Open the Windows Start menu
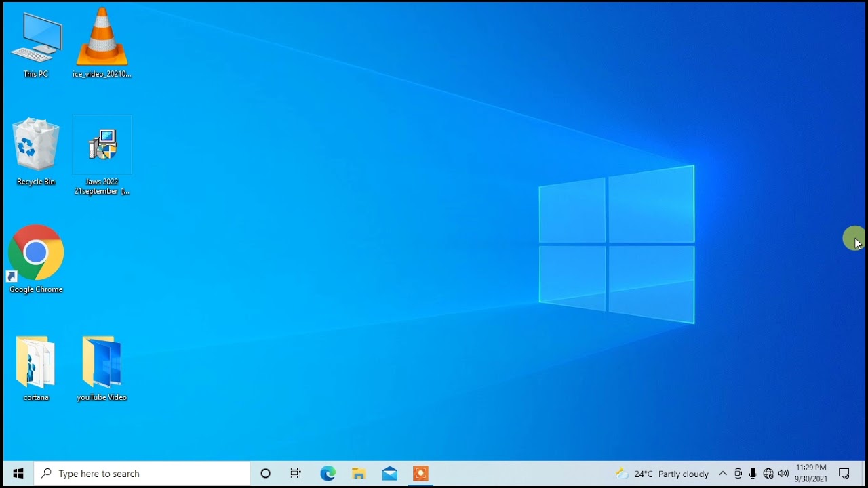The width and height of the screenshot is (868, 488). [18, 474]
